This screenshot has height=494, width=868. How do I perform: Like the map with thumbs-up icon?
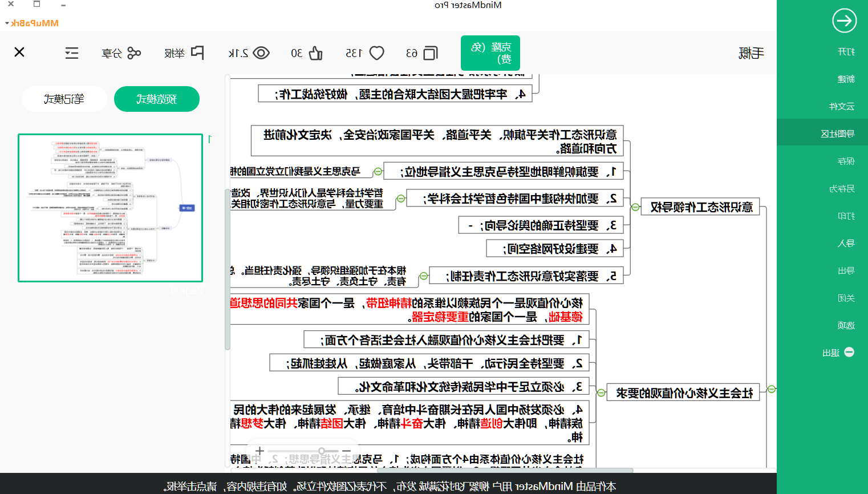[316, 53]
